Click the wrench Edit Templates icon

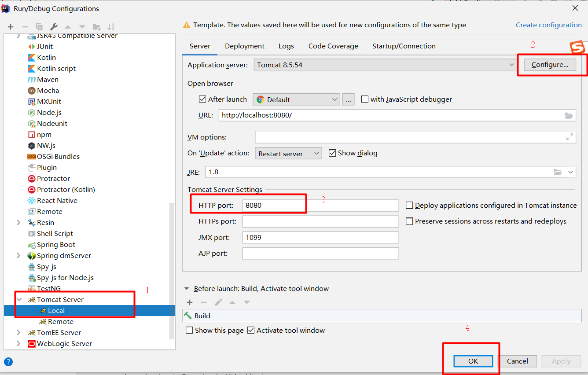click(x=54, y=27)
